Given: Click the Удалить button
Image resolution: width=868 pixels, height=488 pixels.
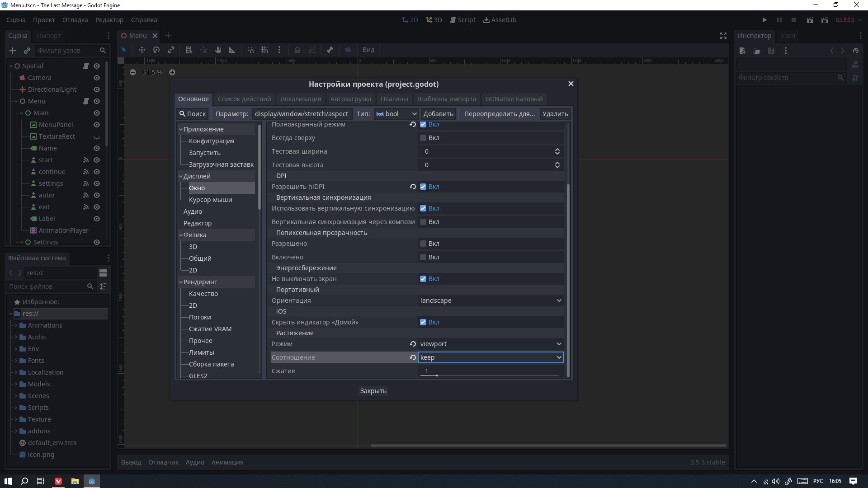Looking at the screenshot, I should pos(555,114).
